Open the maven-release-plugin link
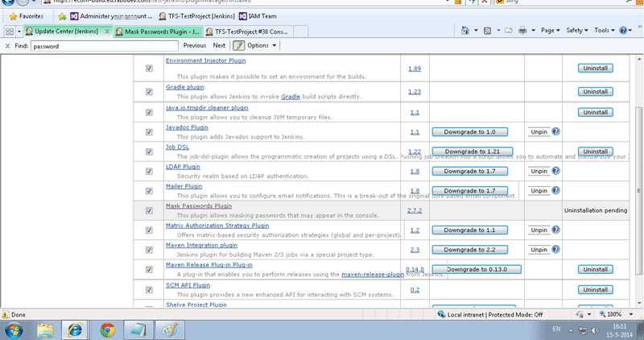644x340 pixels. (373, 274)
